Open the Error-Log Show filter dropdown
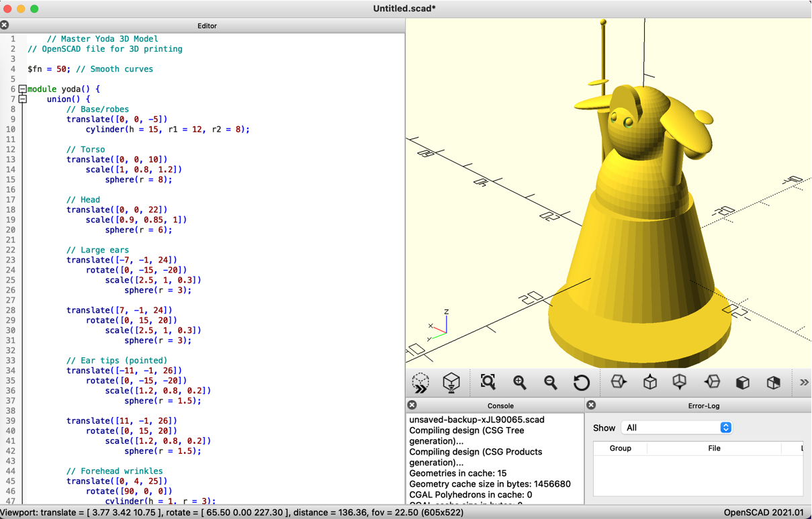 677,428
